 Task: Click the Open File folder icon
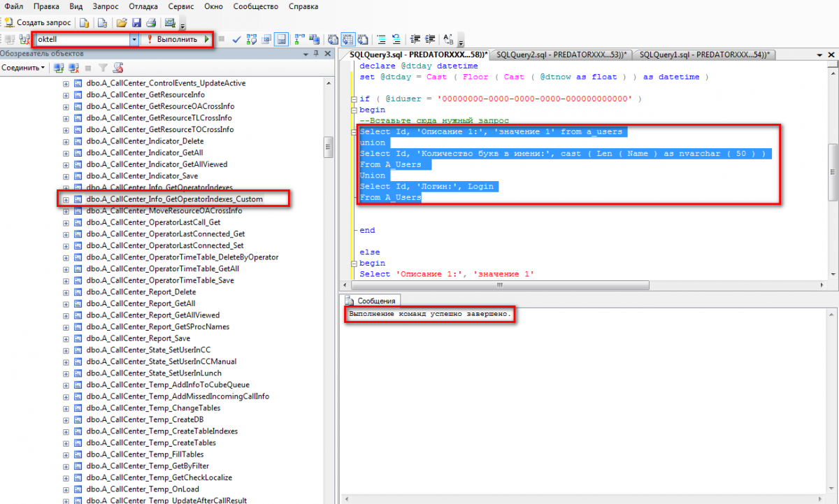(122, 22)
